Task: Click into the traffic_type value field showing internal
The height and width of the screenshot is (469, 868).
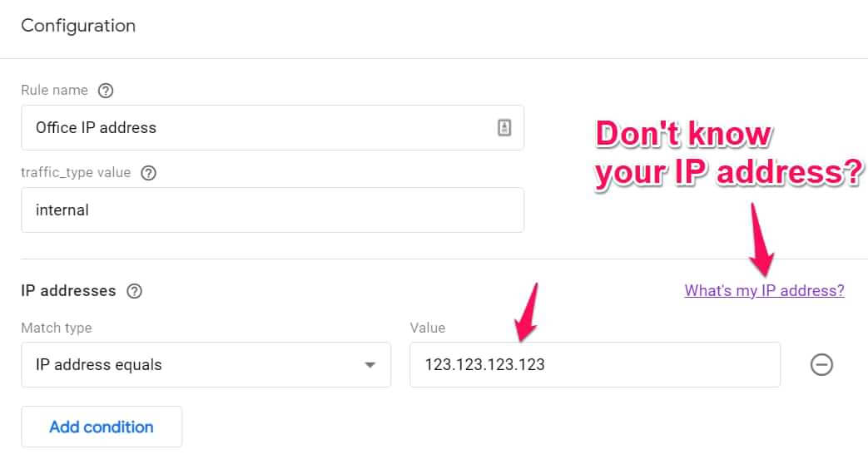Action: (272, 210)
